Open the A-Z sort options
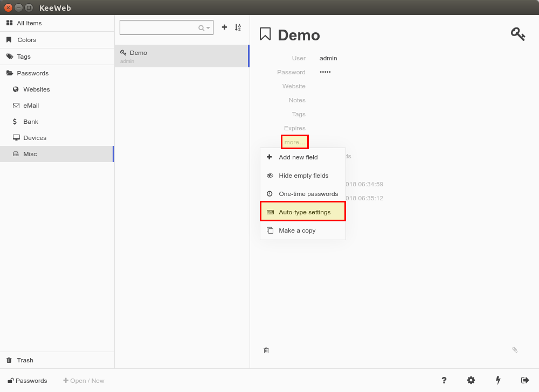Viewport: 539px width, 392px height. tap(238, 27)
